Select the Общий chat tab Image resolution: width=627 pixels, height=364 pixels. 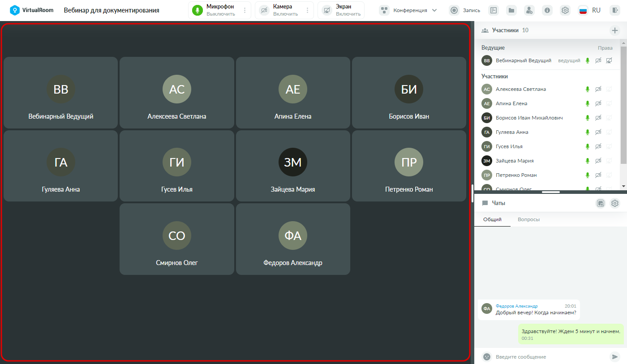click(x=492, y=219)
